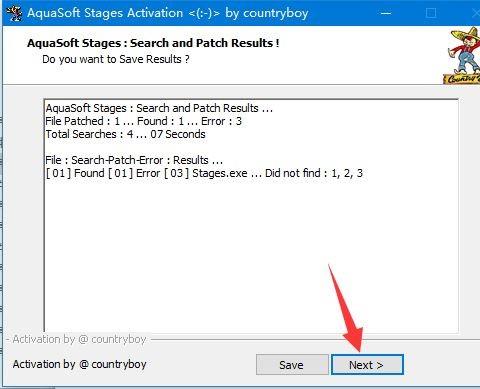Image resolution: width=480 pixels, height=389 pixels.
Task: Click the Stages.exe filename in results
Action: click(220, 173)
